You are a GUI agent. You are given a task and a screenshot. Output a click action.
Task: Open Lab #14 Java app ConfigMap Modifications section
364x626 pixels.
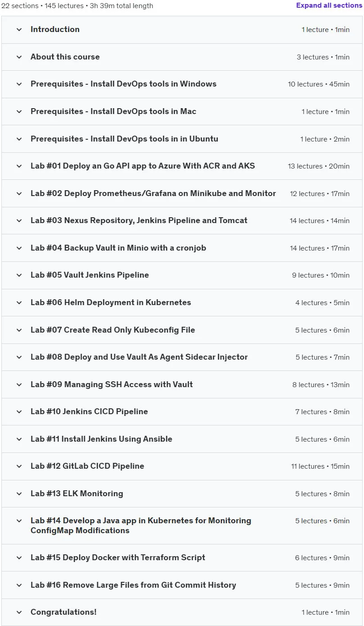coord(141,525)
